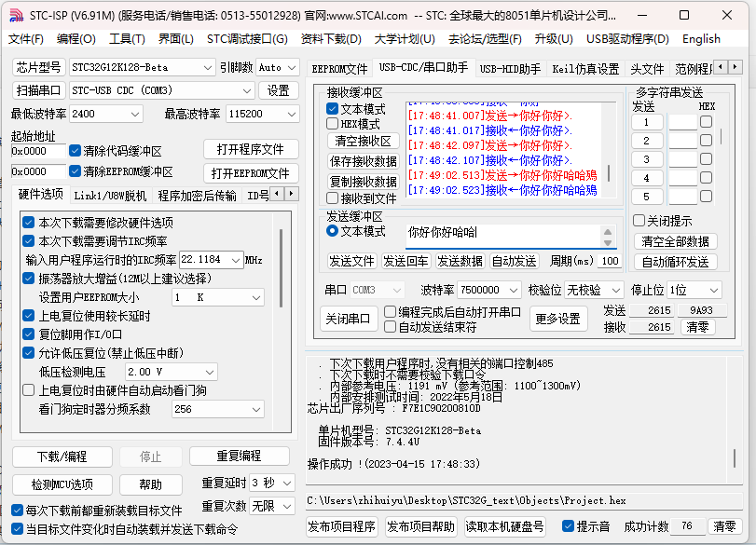Open 波特率 7500000 dropdown
This screenshot has height=545, width=756.
coord(488,290)
